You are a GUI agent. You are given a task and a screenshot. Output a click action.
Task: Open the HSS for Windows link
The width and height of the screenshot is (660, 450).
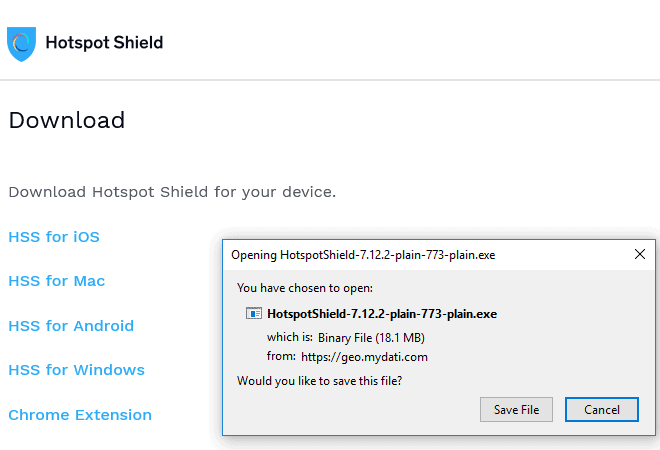(x=77, y=370)
